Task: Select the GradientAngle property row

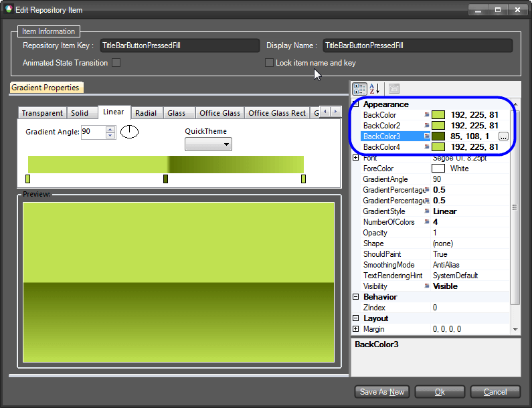Action: [435, 179]
